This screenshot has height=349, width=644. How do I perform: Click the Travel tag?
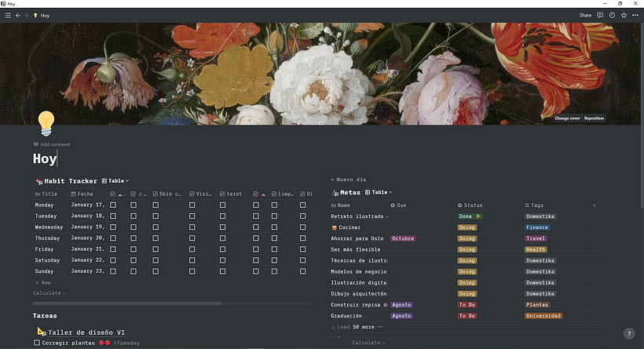tap(536, 238)
